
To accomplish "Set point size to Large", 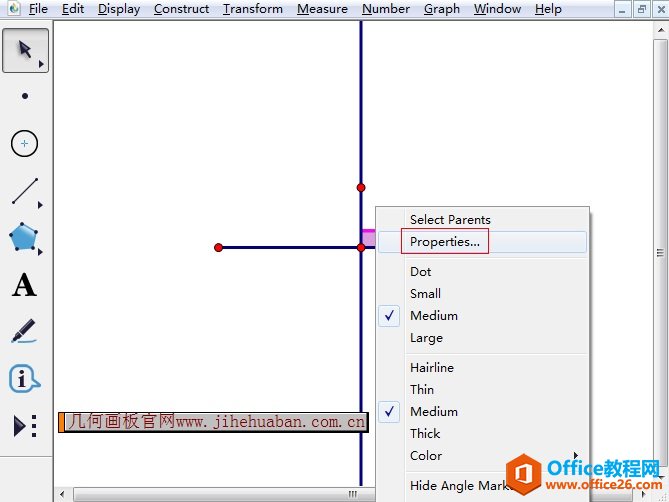I will tap(483, 338).
